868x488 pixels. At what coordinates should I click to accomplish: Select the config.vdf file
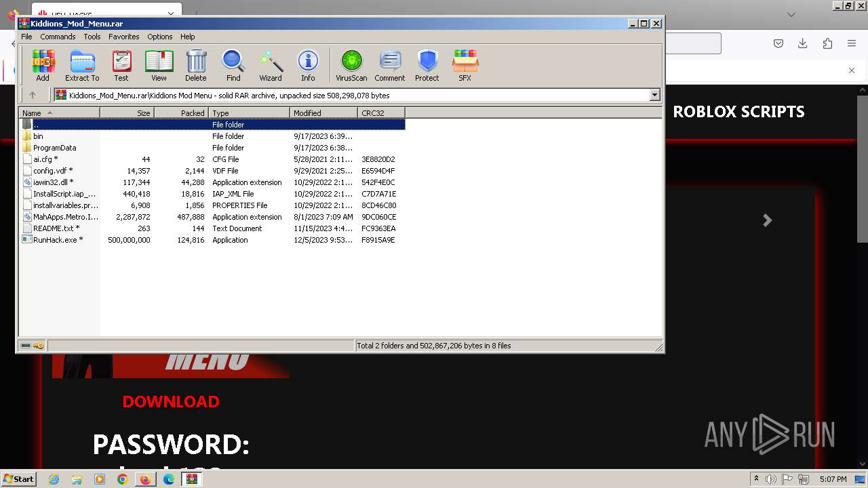point(212,171)
